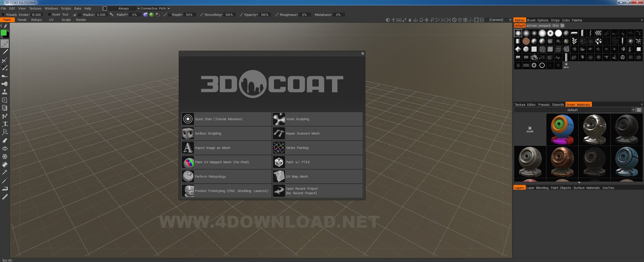Switch to the Paint Objects tab
644x262 pixels.
tap(561, 188)
